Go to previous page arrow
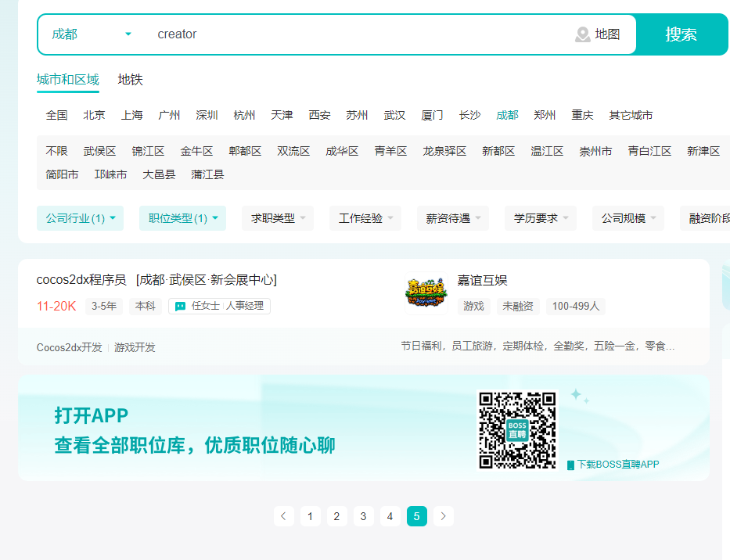 click(x=283, y=516)
